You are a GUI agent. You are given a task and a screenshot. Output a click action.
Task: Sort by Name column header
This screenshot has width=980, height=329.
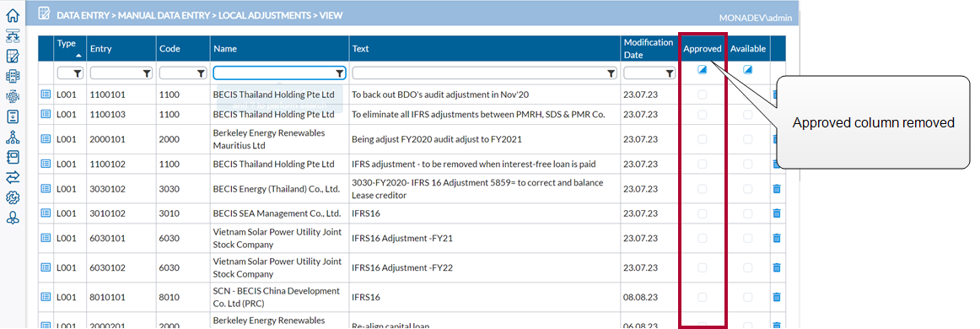coord(279,48)
